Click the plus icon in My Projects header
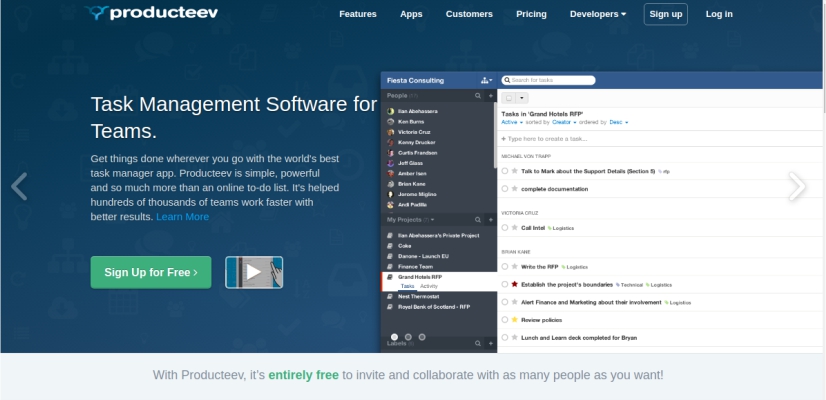This screenshot has height=400, width=826. (490, 220)
